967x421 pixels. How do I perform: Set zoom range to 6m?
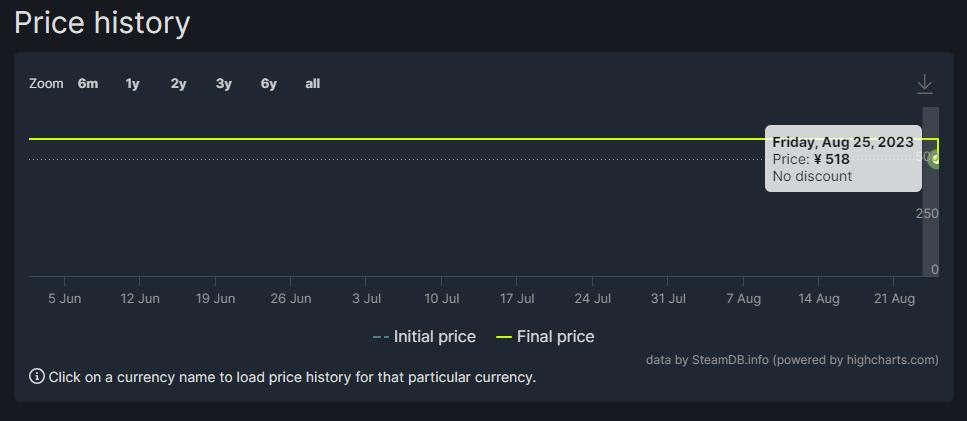click(x=88, y=84)
